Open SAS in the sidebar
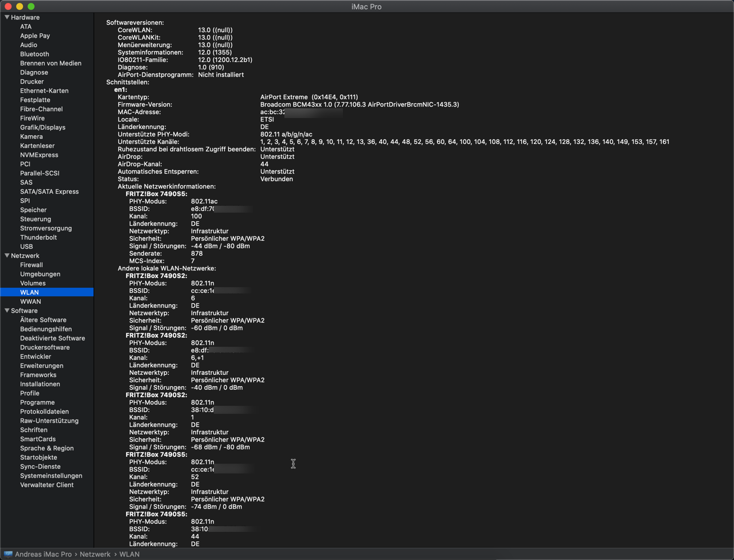Screen dimensions: 734x560 click(26, 182)
